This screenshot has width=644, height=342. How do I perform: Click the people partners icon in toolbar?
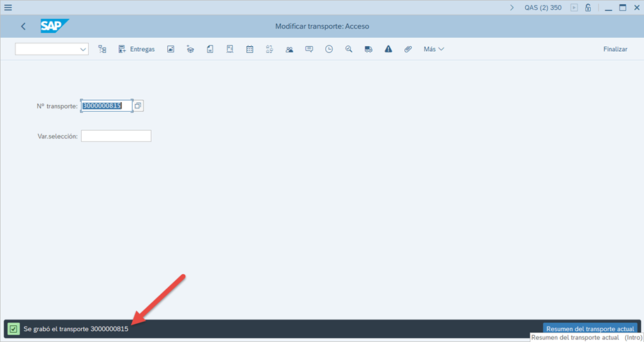[289, 50]
